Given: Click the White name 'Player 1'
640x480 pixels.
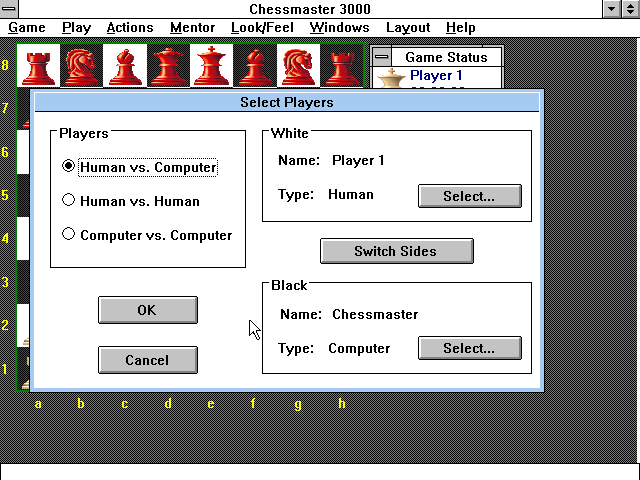Looking at the screenshot, I should [358, 160].
